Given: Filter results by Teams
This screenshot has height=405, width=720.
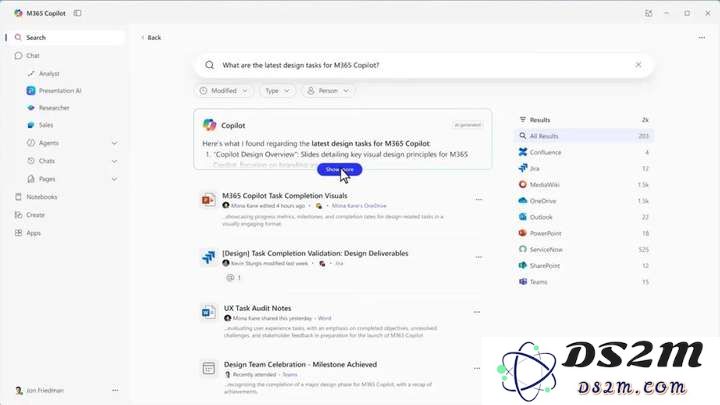Looking at the screenshot, I should point(584,282).
